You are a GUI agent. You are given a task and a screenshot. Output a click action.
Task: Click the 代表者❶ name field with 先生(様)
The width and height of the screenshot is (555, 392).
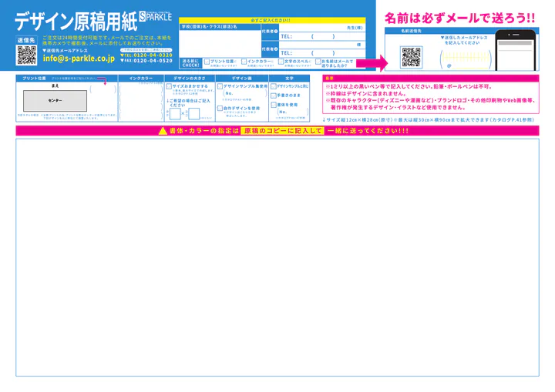click(322, 28)
